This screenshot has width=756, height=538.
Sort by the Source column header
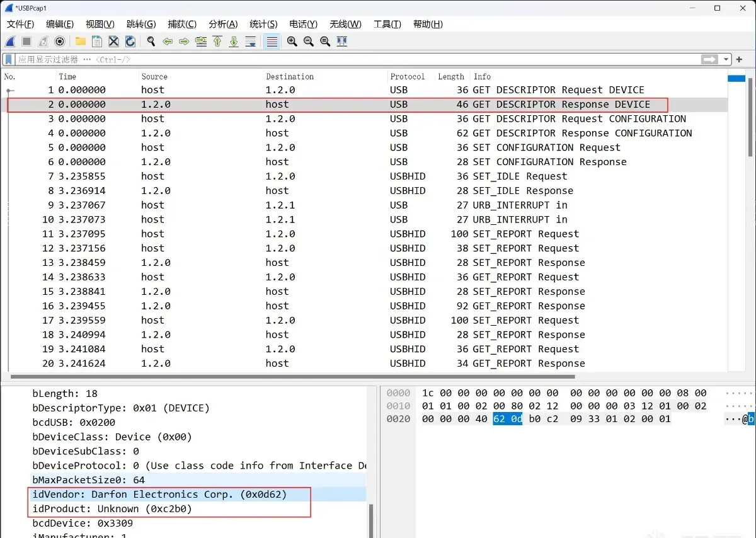click(200, 76)
